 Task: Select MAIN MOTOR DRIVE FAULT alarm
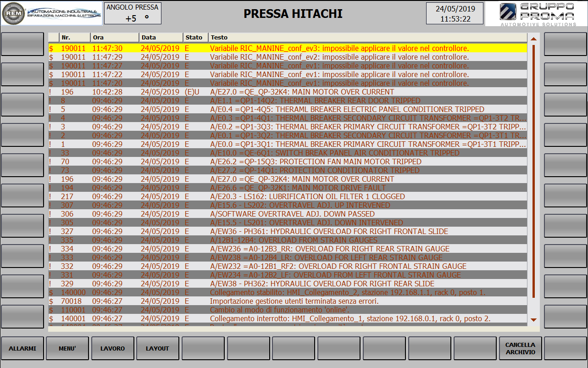point(288,188)
